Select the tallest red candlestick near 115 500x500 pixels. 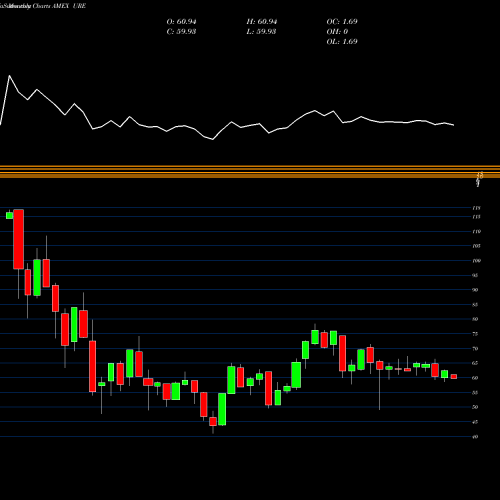click(x=19, y=239)
